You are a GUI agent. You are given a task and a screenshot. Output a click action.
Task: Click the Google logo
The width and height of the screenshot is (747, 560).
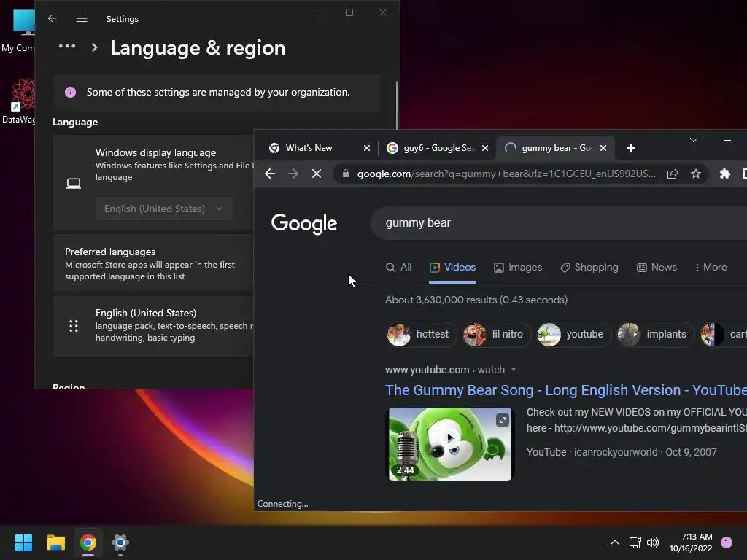(304, 223)
